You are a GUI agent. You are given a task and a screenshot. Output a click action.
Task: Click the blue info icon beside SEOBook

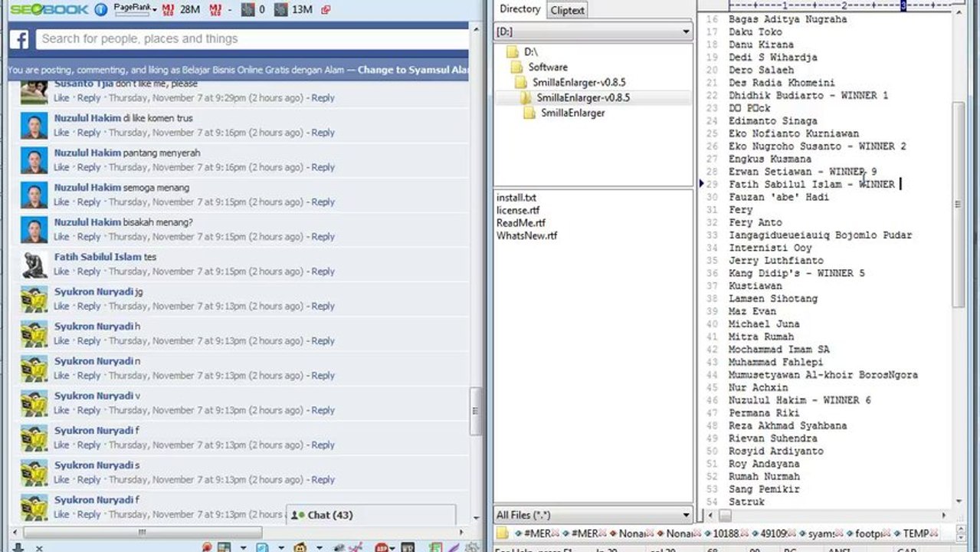(101, 10)
